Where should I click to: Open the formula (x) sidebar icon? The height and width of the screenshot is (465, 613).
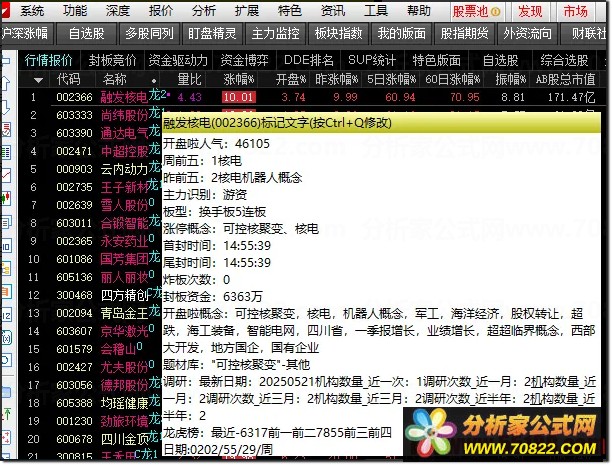click(6, 337)
